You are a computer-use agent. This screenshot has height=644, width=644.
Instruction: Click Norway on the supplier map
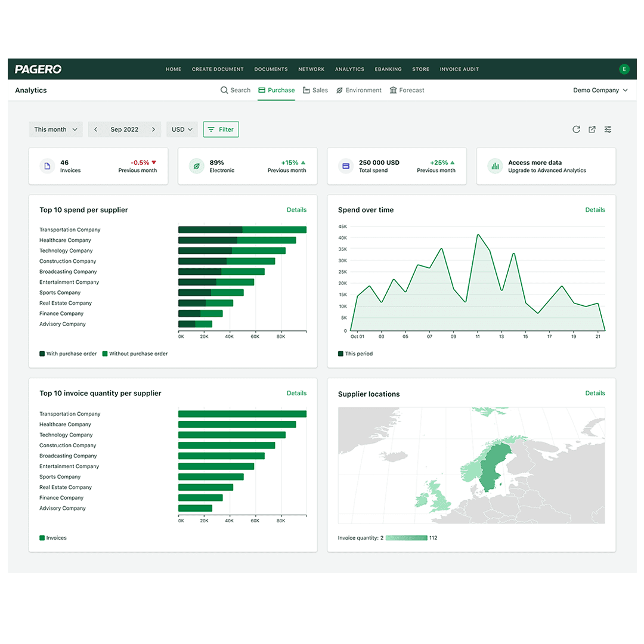point(472,470)
